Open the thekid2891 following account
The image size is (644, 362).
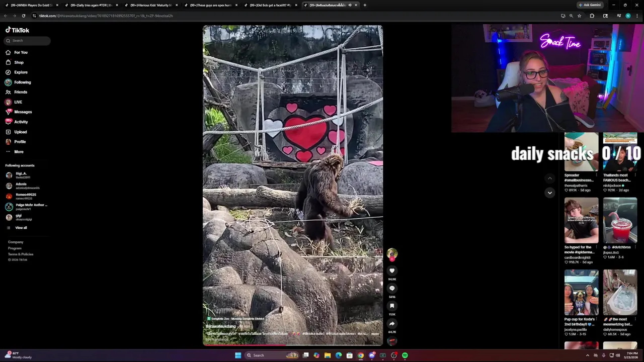point(19,175)
